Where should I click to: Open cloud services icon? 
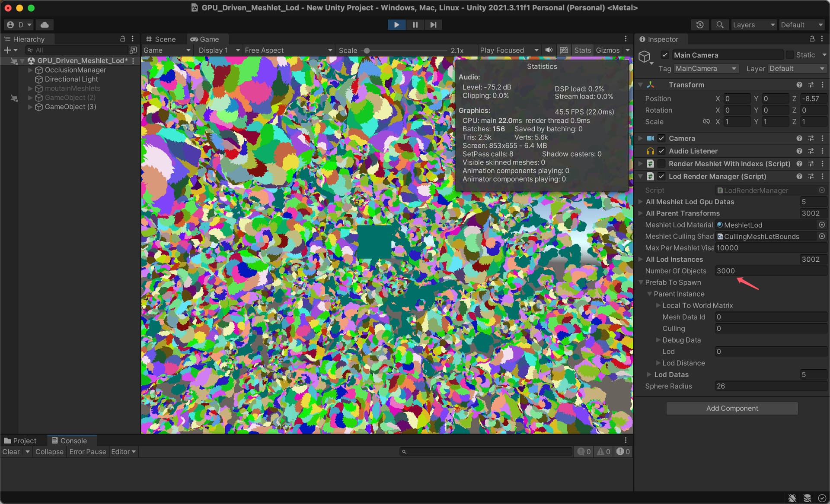45,25
